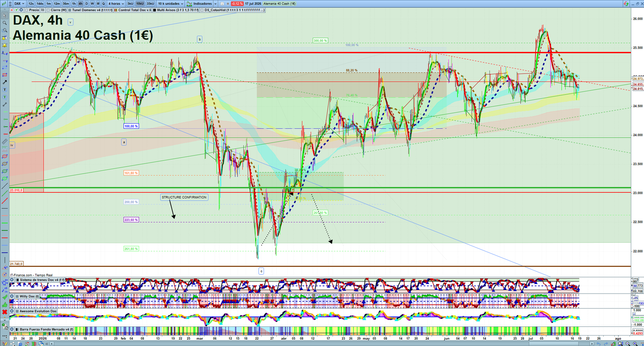
Task: Select the 1m timeframe
Action: 49,4
